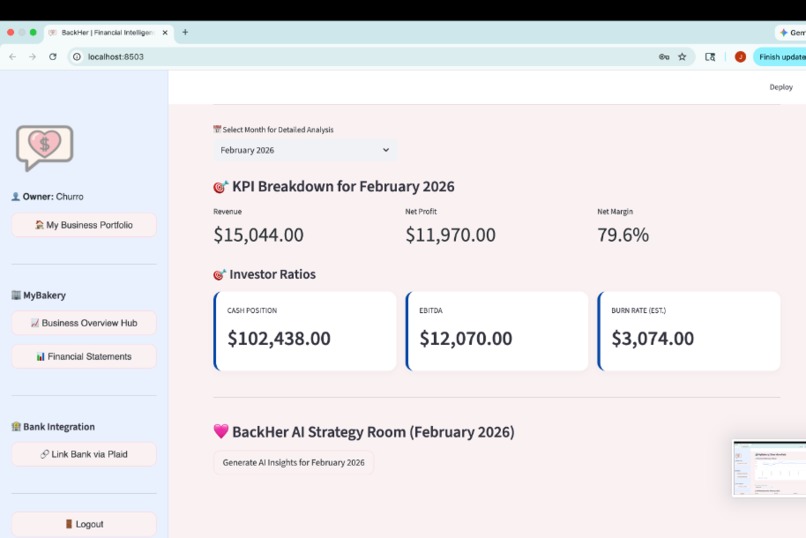Open the Chrome profile avatar
The width and height of the screenshot is (806, 538).
pos(740,57)
